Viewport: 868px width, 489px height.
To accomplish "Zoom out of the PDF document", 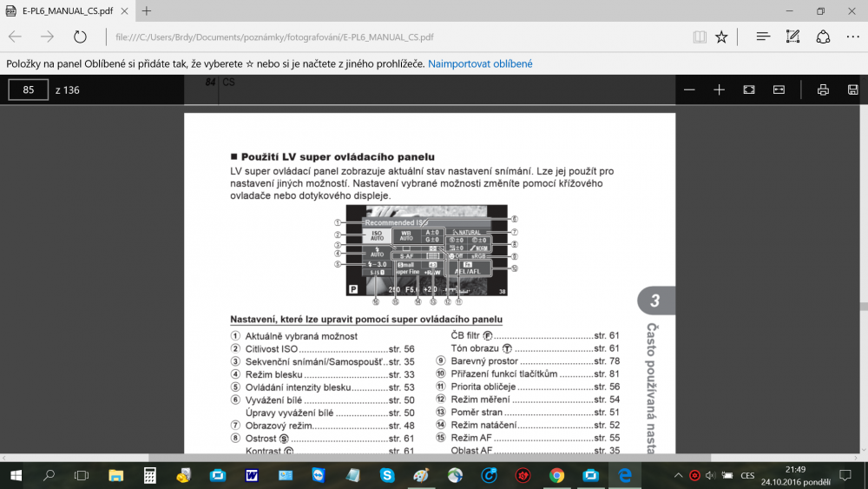I will point(689,89).
